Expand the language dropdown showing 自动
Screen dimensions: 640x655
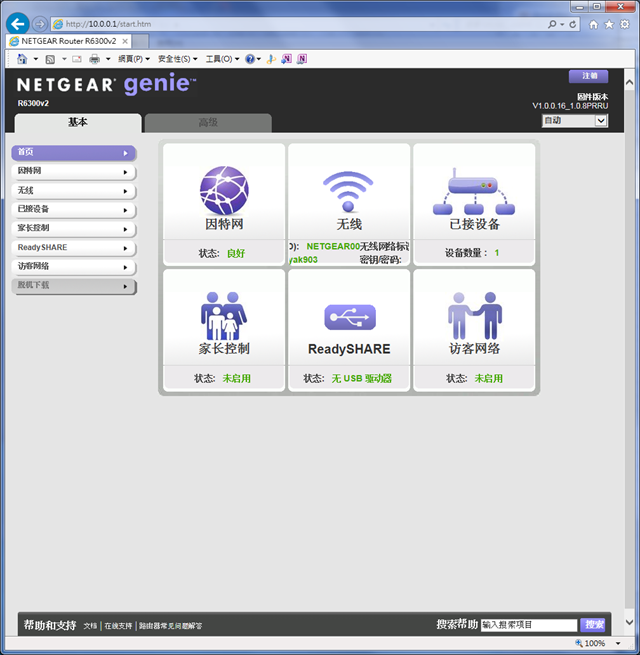pos(601,121)
